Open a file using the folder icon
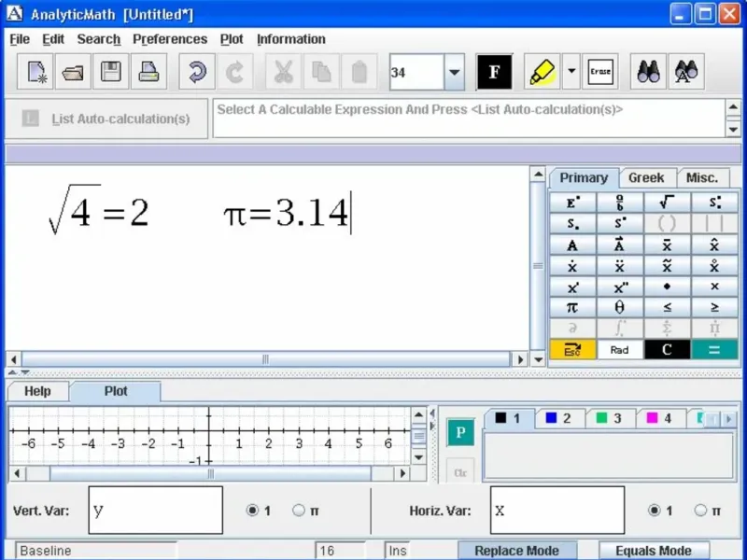This screenshot has height=560, width=747. (73, 72)
